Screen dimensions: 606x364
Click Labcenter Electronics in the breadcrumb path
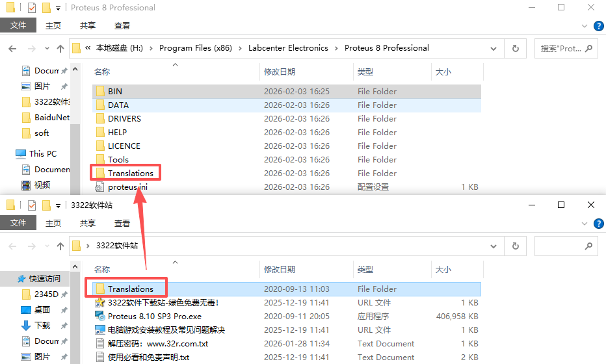[x=291, y=48]
